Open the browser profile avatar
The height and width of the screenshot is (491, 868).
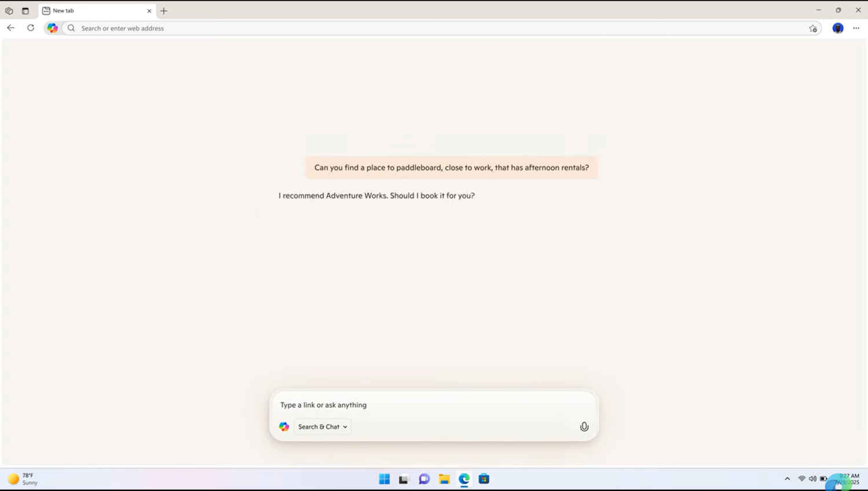click(837, 28)
